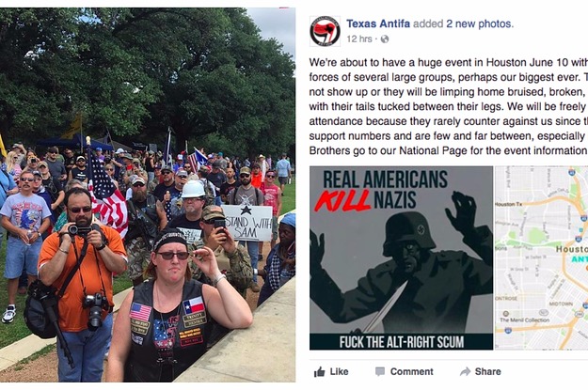Click the post body text paragraph
Screen dimensions: 588x390
[449, 106]
